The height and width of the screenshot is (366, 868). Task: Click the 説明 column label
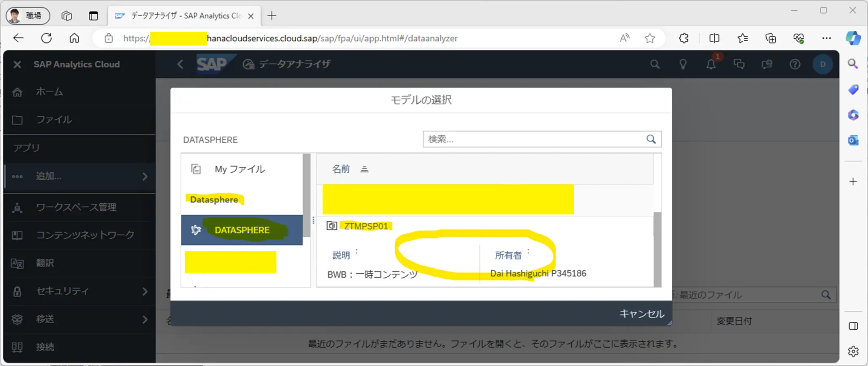click(341, 255)
